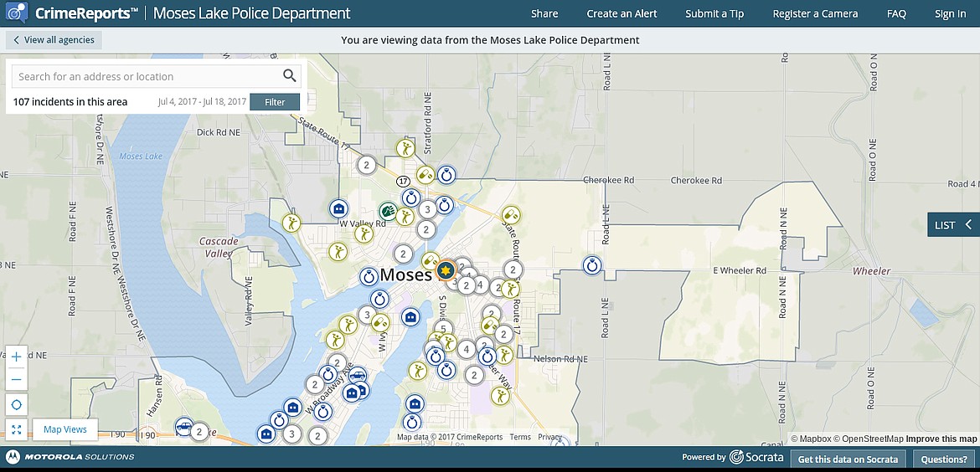Click the house marker above W Valley Rd
Screen dimensions: 980x472
point(339,208)
